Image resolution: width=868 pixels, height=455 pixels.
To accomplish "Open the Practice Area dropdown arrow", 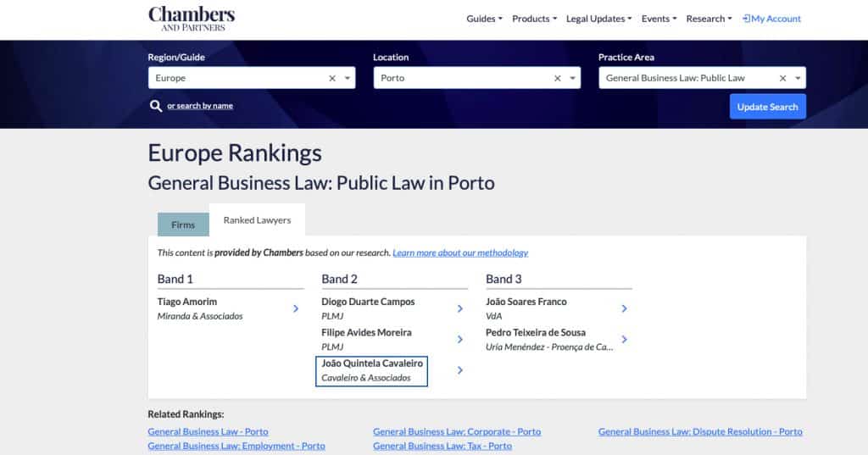I will [x=798, y=78].
